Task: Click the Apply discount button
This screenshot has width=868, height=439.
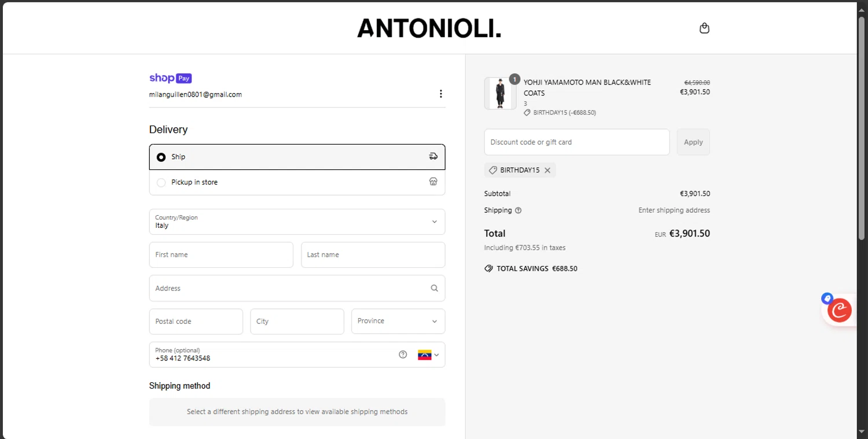Action: click(x=693, y=142)
